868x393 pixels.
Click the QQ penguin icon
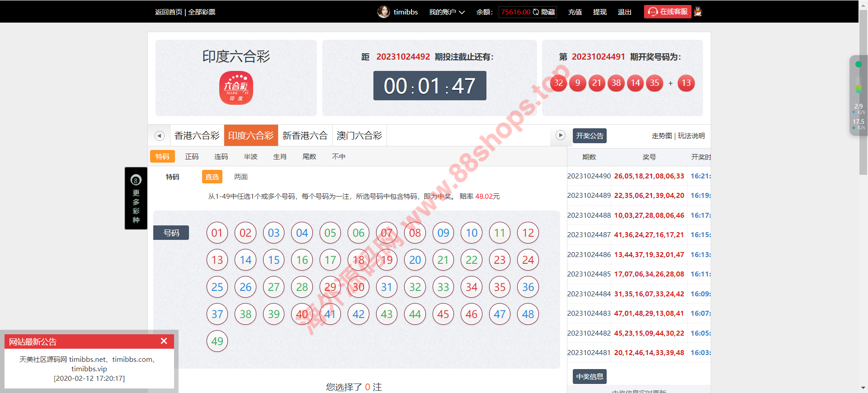(698, 12)
